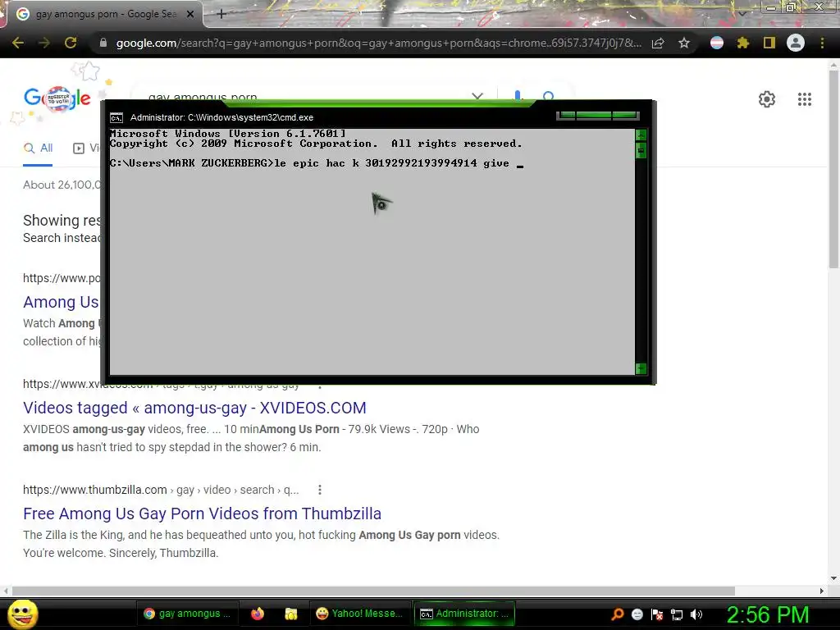Viewport: 840px width, 630px height.
Task: Click the browser horizontal scrollbar
Action: pyautogui.click(x=373, y=591)
